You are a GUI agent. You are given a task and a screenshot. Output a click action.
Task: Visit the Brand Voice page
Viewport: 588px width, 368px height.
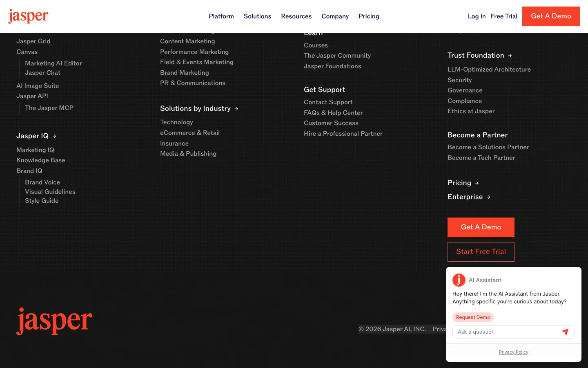click(x=42, y=182)
